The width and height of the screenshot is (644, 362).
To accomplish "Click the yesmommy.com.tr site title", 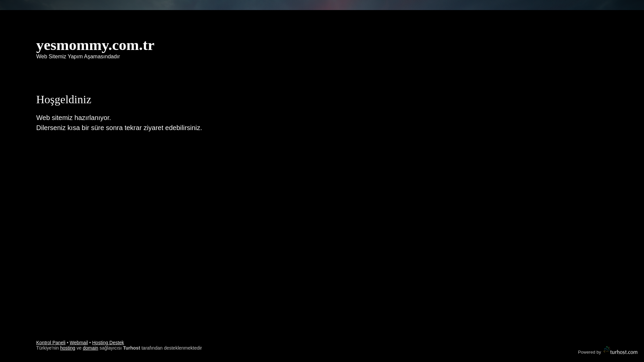I will [95, 45].
